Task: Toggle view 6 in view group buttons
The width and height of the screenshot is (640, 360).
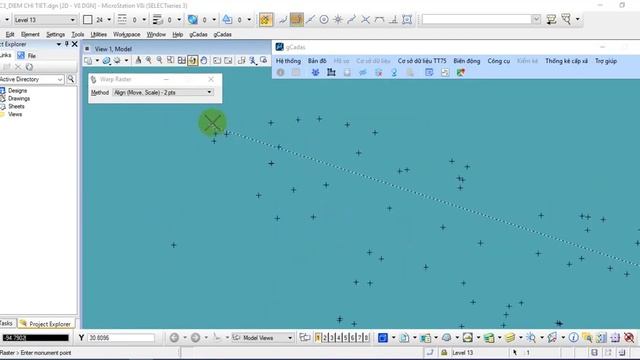Action: tap(353, 338)
